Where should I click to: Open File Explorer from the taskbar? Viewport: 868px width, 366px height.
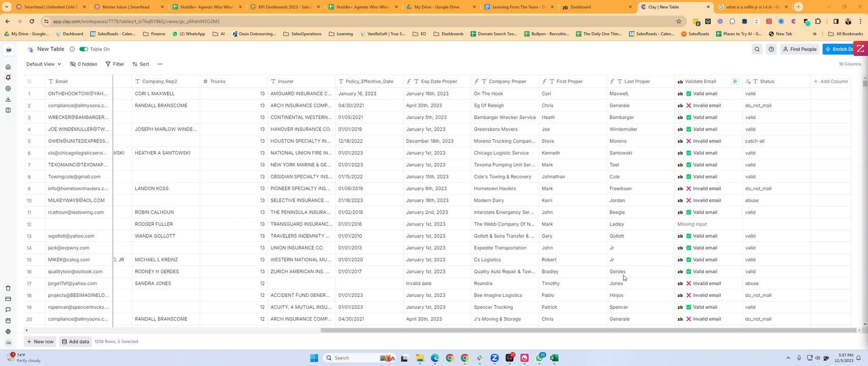tap(420, 358)
